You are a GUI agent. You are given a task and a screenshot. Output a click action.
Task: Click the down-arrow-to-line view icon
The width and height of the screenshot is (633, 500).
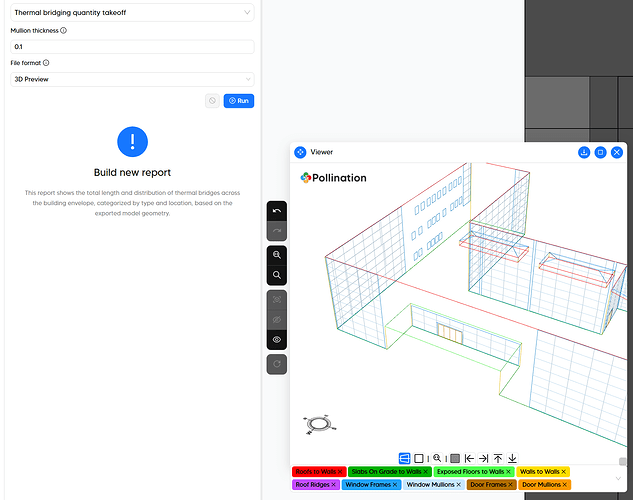(x=512, y=458)
